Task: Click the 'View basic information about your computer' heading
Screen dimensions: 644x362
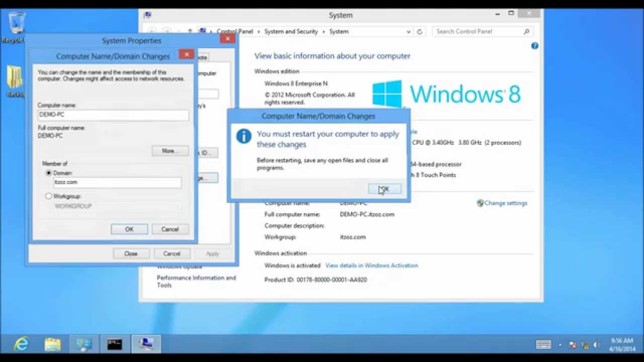Action: pyautogui.click(x=333, y=56)
